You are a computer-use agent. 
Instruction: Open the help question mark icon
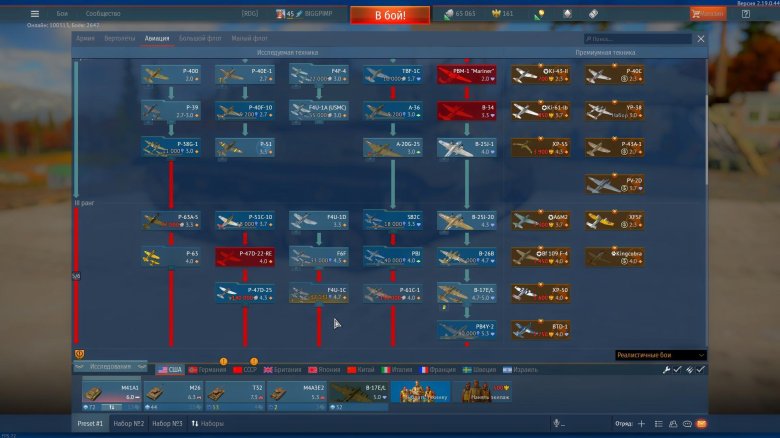pos(745,14)
